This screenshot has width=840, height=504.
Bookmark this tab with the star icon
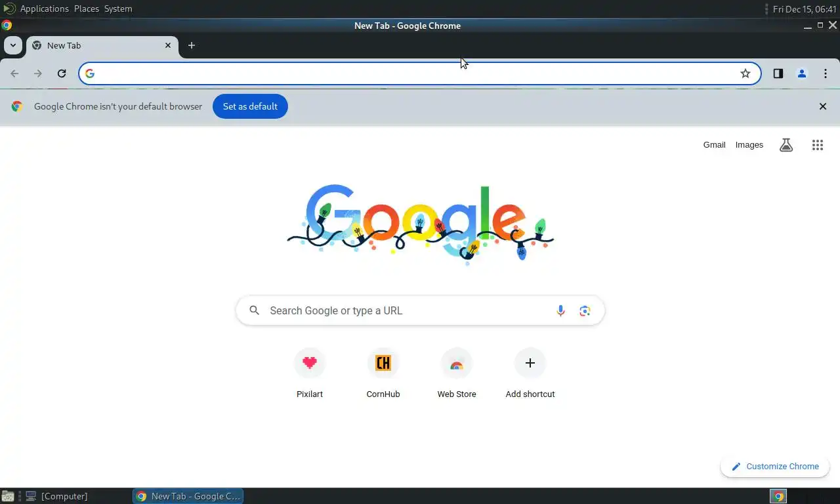coord(745,73)
